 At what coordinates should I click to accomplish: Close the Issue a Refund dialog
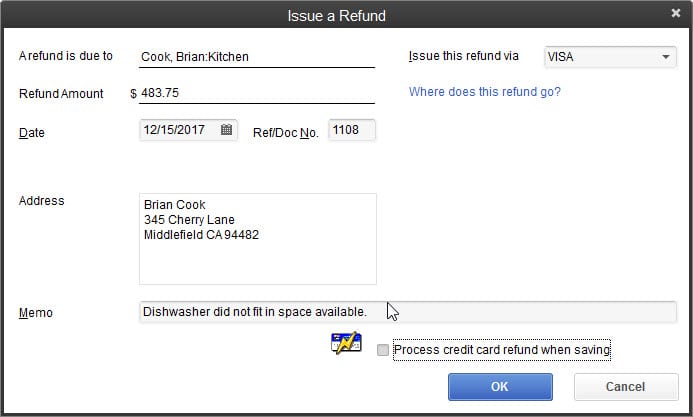pyautogui.click(x=676, y=14)
